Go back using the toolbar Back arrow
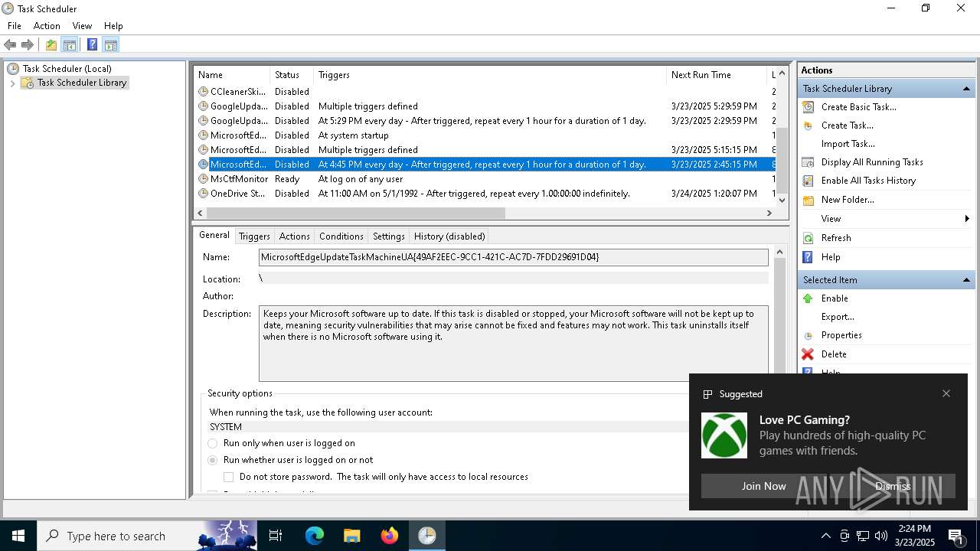Viewport: 980px width, 551px height. (x=10, y=45)
